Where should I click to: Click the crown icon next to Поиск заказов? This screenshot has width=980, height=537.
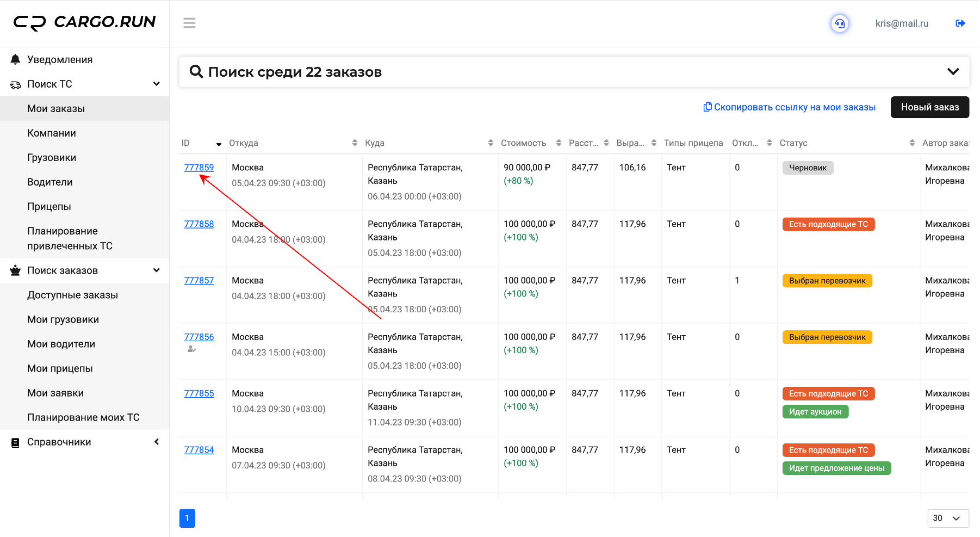[15, 270]
